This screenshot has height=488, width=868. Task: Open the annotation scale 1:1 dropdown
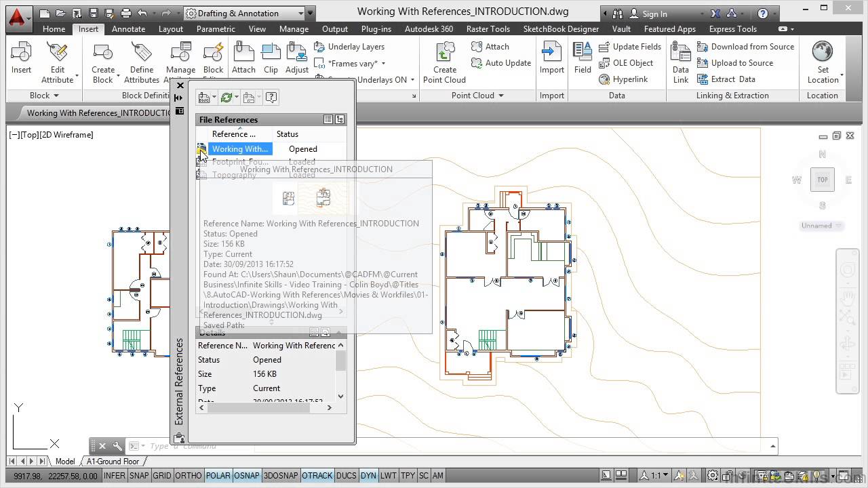(656, 475)
